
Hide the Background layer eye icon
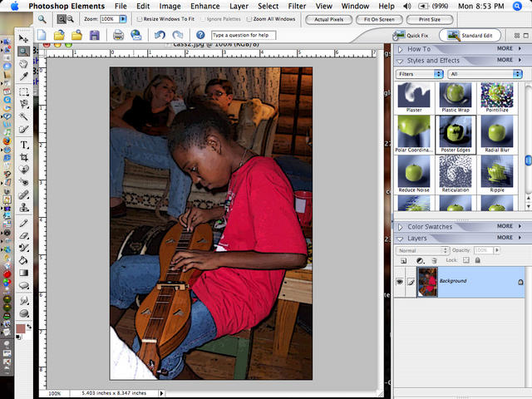pyautogui.click(x=400, y=282)
